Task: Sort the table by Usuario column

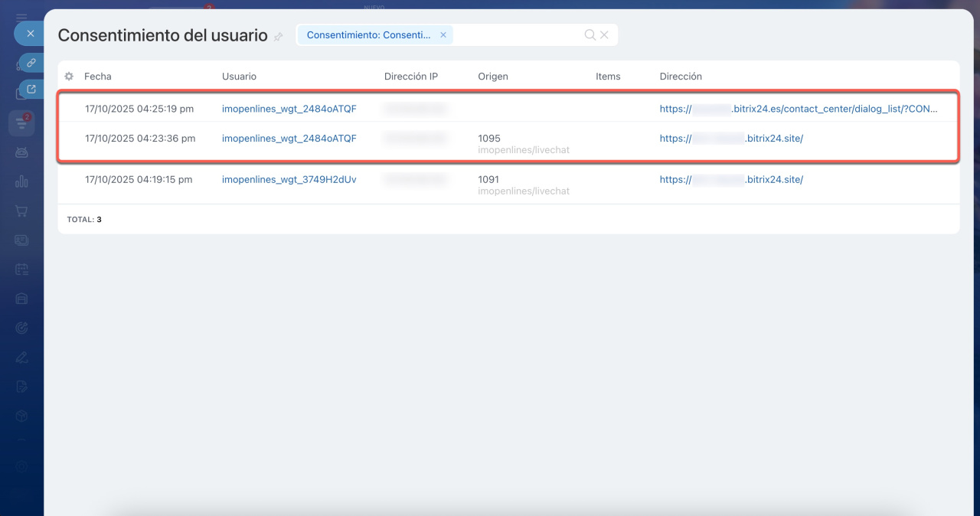Action: click(239, 77)
